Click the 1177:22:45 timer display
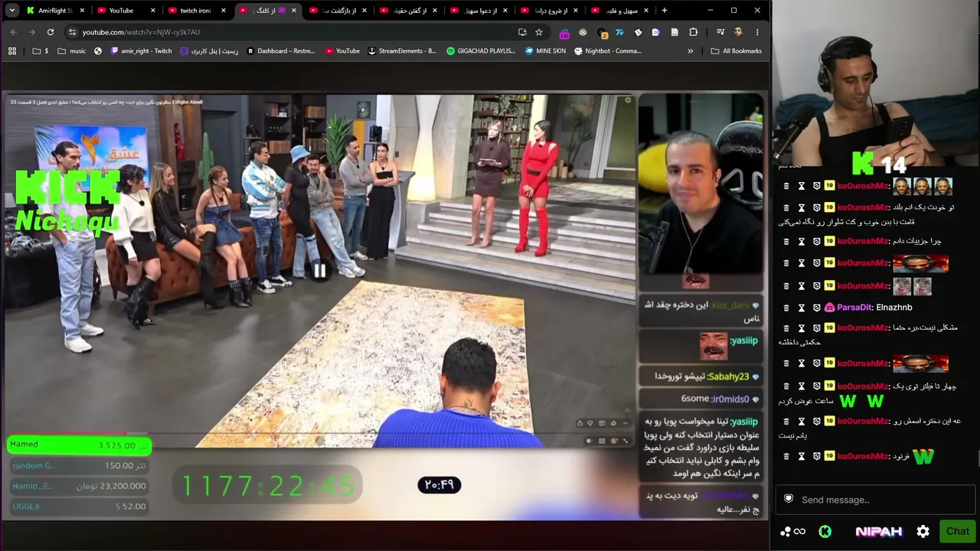Viewport: 980px width, 551px height. click(x=268, y=485)
